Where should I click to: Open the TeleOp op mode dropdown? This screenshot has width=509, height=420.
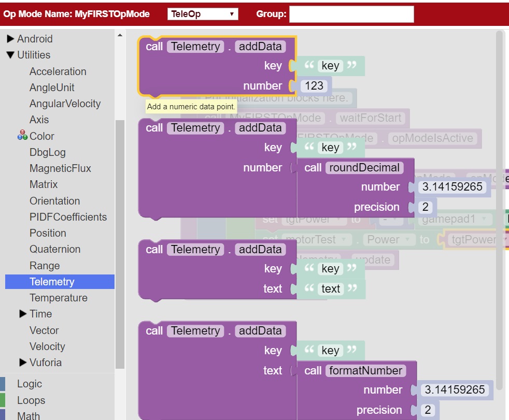202,13
